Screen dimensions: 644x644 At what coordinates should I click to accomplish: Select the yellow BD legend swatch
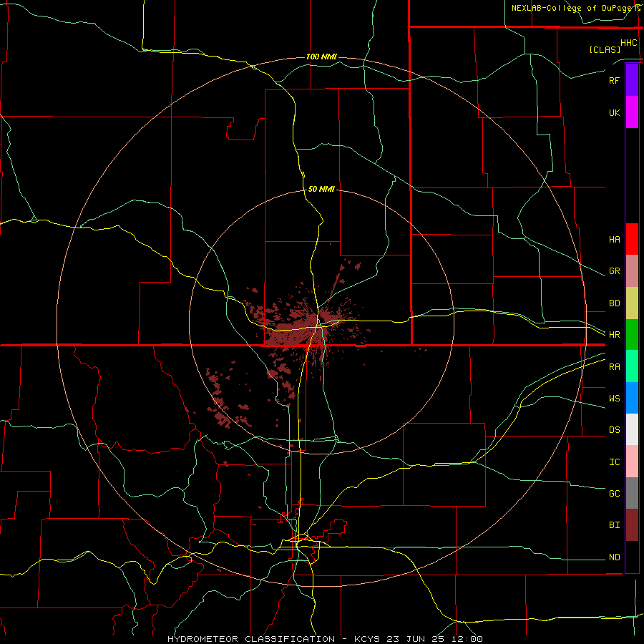(x=632, y=303)
